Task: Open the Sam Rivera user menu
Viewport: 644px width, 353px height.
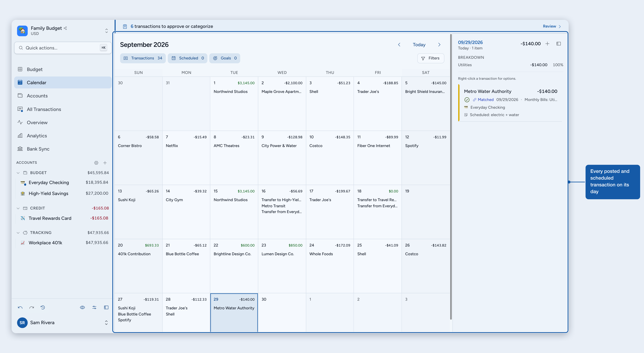Action: coord(63,323)
